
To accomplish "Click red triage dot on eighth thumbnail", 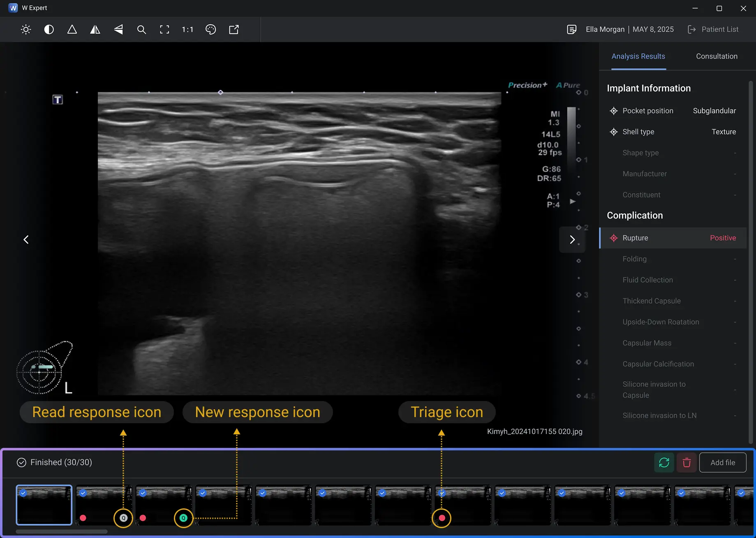I will (x=442, y=518).
